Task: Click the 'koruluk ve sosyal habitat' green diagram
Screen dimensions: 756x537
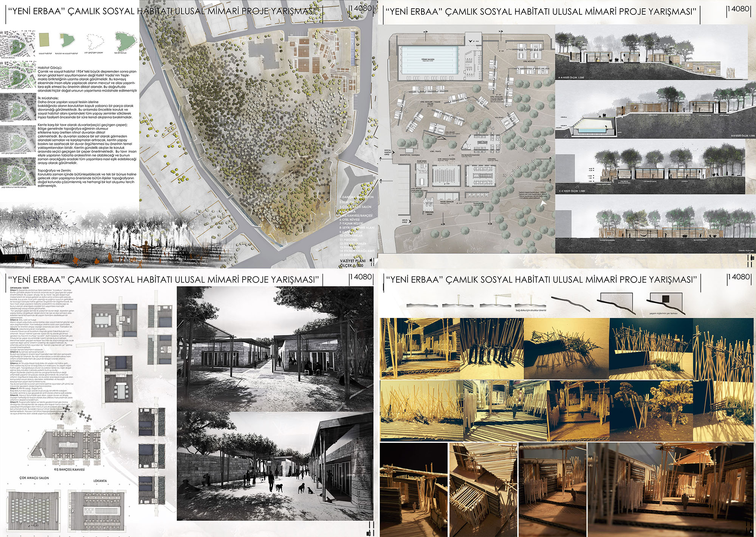Action: tap(67, 40)
